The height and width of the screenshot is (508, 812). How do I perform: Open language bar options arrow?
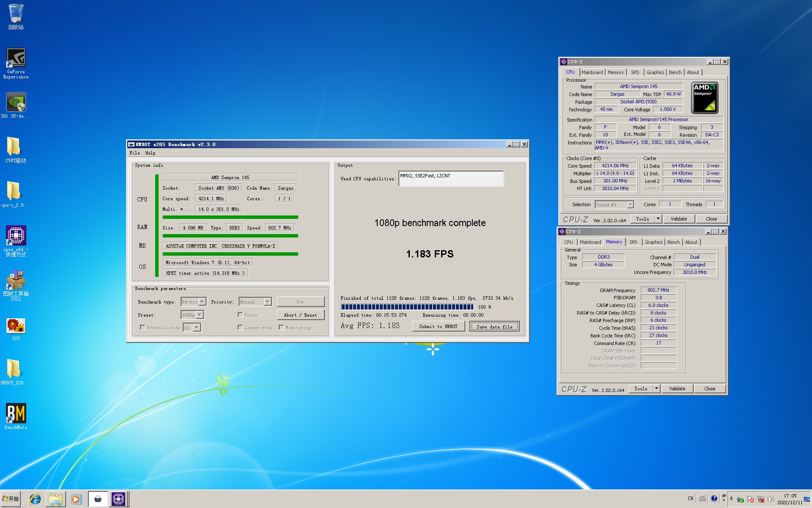pyautogui.click(x=724, y=501)
